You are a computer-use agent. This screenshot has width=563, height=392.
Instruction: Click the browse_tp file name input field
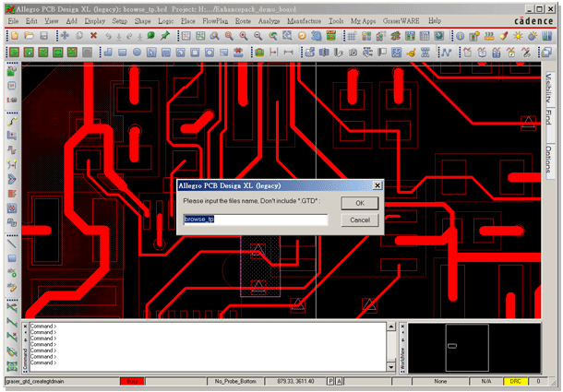point(256,219)
